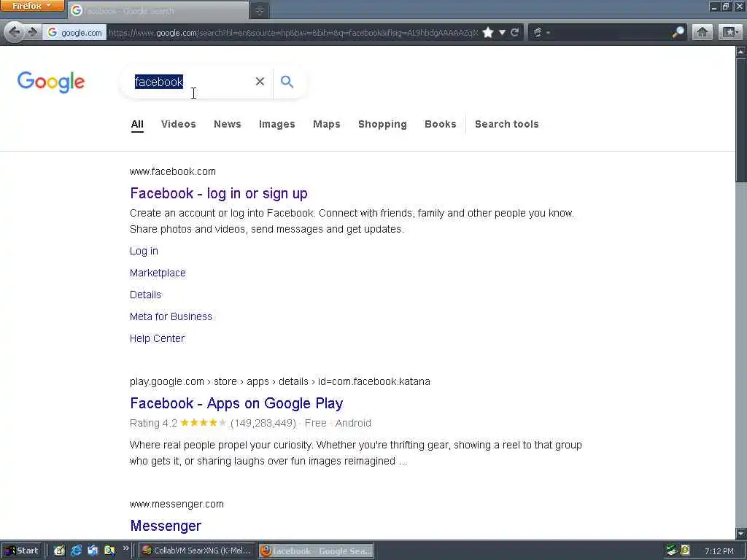
Task: Open the Windows Start menu
Action: [22, 551]
